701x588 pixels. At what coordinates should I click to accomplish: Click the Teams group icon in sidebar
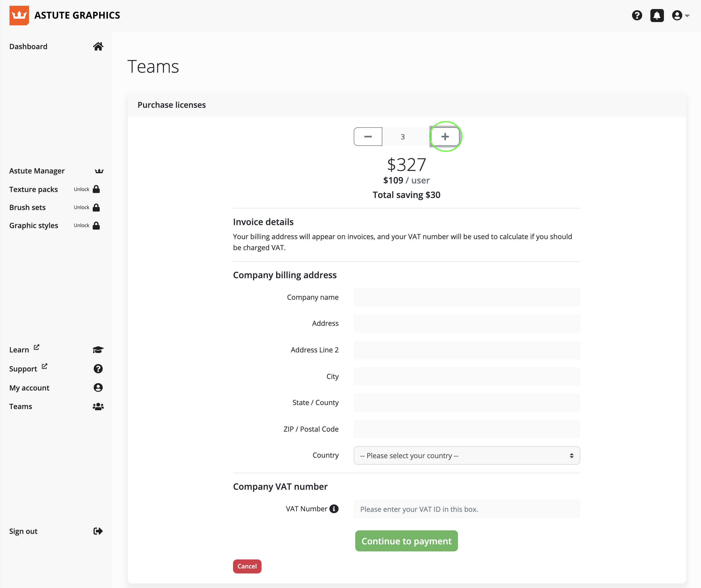tap(98, 406)
